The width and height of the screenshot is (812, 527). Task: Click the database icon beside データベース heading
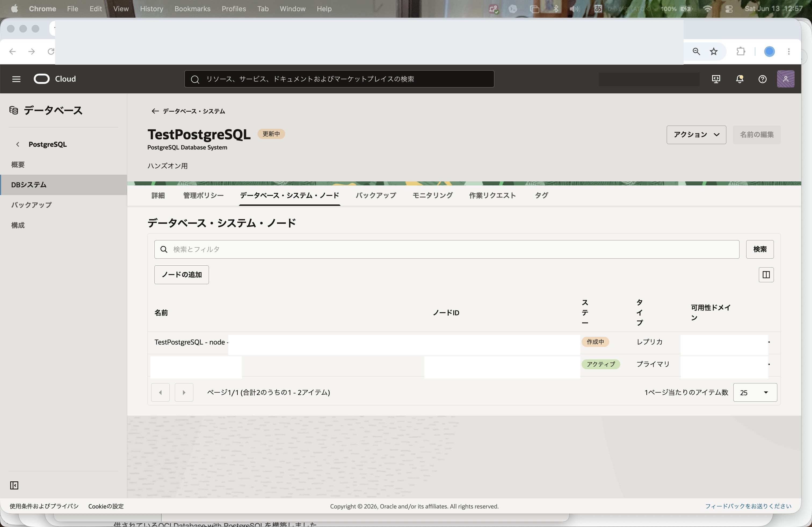click(14, 111)
